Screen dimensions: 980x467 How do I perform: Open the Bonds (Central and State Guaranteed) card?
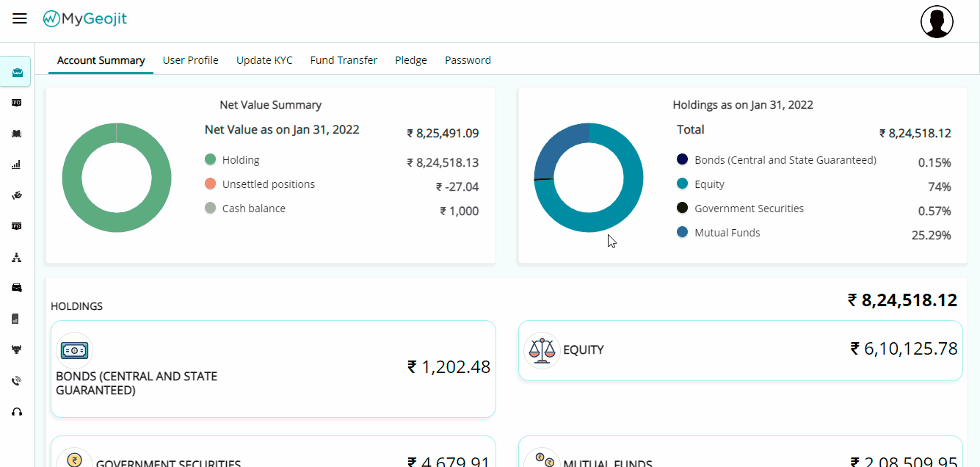273,369
